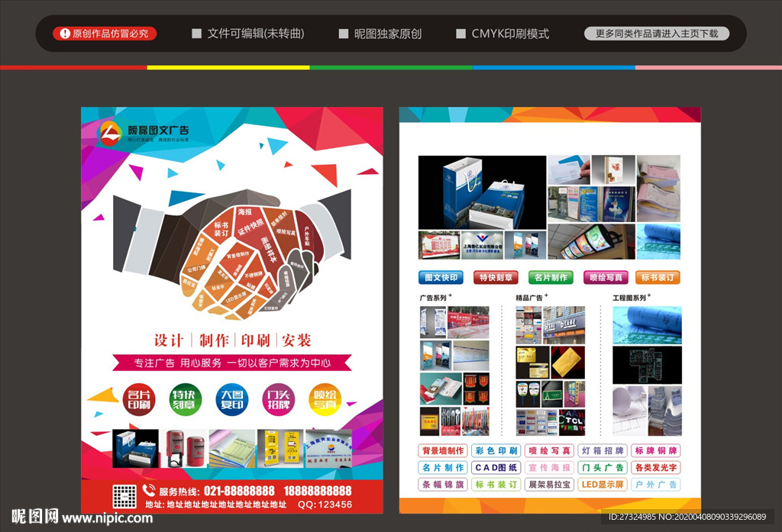Click the 彩色印刷 outlined tag
Image resolution: width=782 pixels, height=532 pixels.
tap(496, 451)
